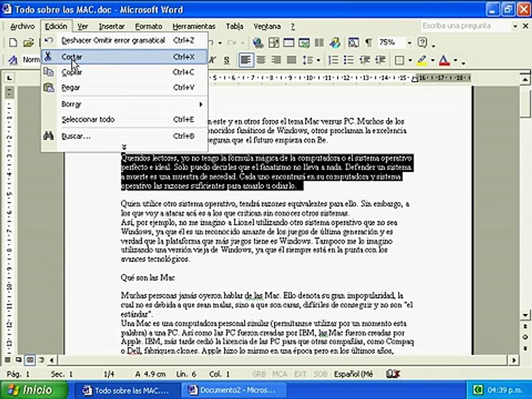
Task: Click the line spacing icon
Action: click(308, 60)
